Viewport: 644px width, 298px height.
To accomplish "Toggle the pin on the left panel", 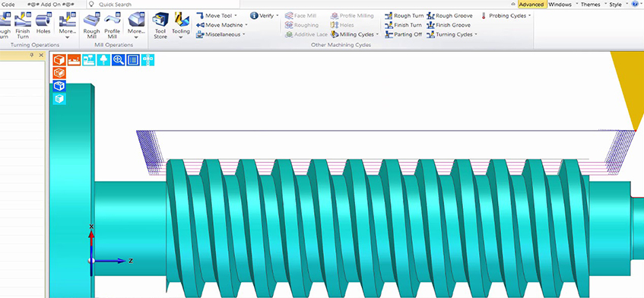I will [x=32, y=55].
